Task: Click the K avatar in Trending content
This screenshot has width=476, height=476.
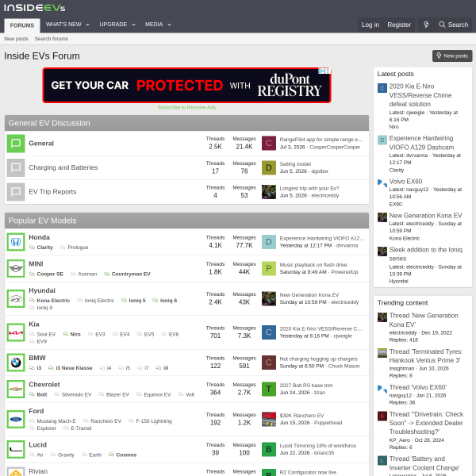Action: click(x=382, y=416)
